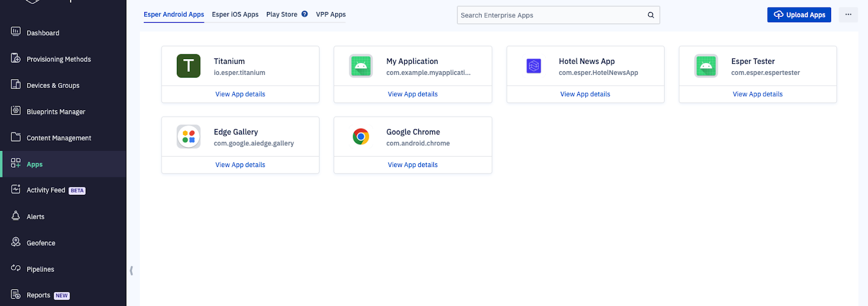The image size is (868, 306).
Task: Collapse the sidebar using the arrow handle
Action: tap(131, 270)
